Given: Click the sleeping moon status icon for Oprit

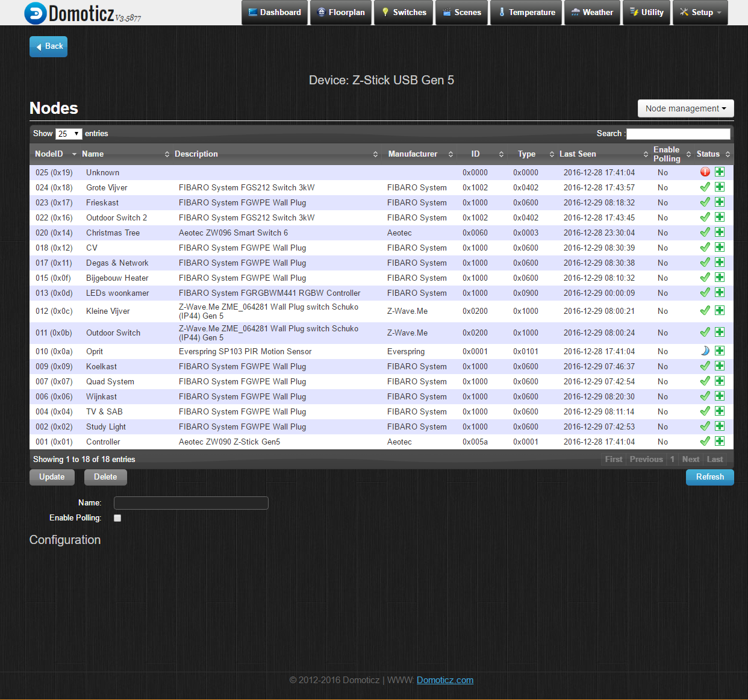Looking at the screenshot, I should pos(705,351).
